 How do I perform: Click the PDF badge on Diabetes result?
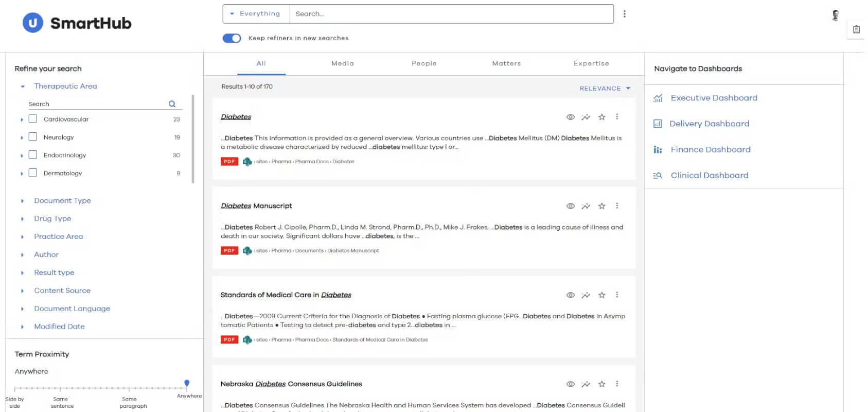point(229,162)
